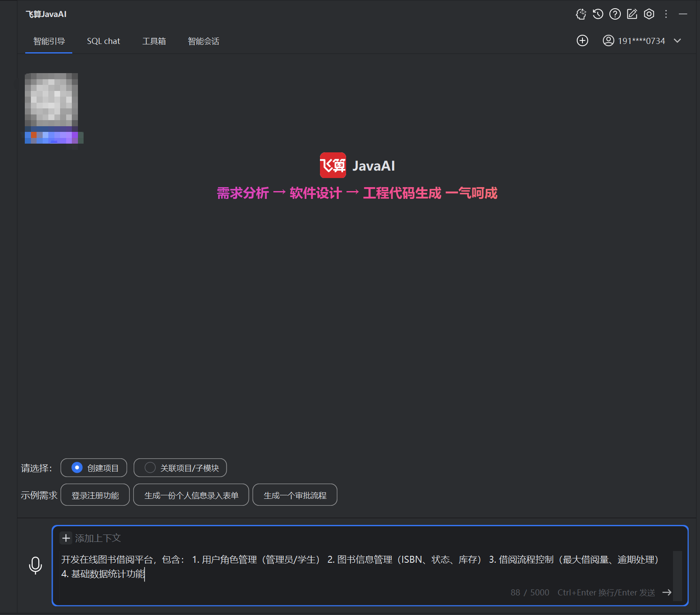Click the help question mark icon
The height and width of the screenshot is (615, 700).
(x=615, y=14)
